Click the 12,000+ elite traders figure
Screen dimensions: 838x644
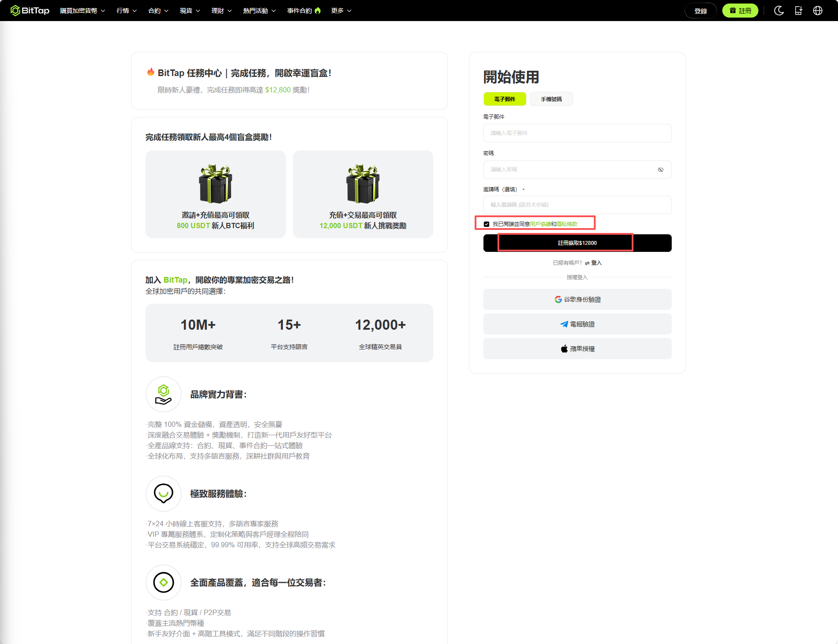380,325
